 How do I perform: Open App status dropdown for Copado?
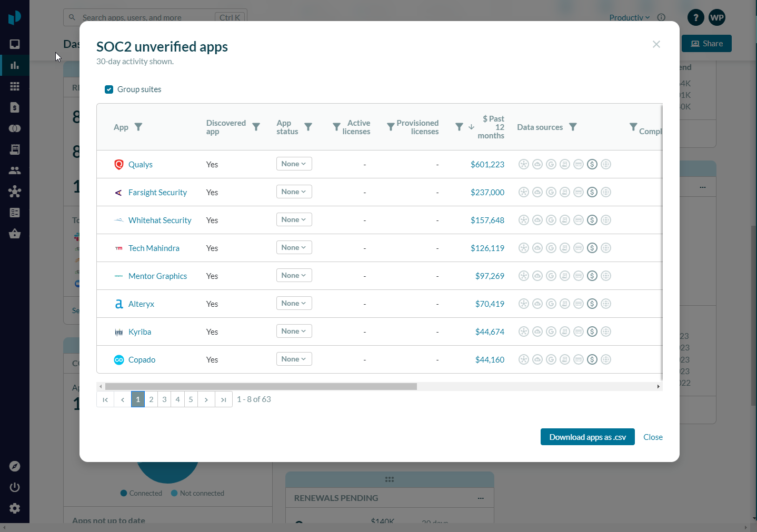point(294,359)
